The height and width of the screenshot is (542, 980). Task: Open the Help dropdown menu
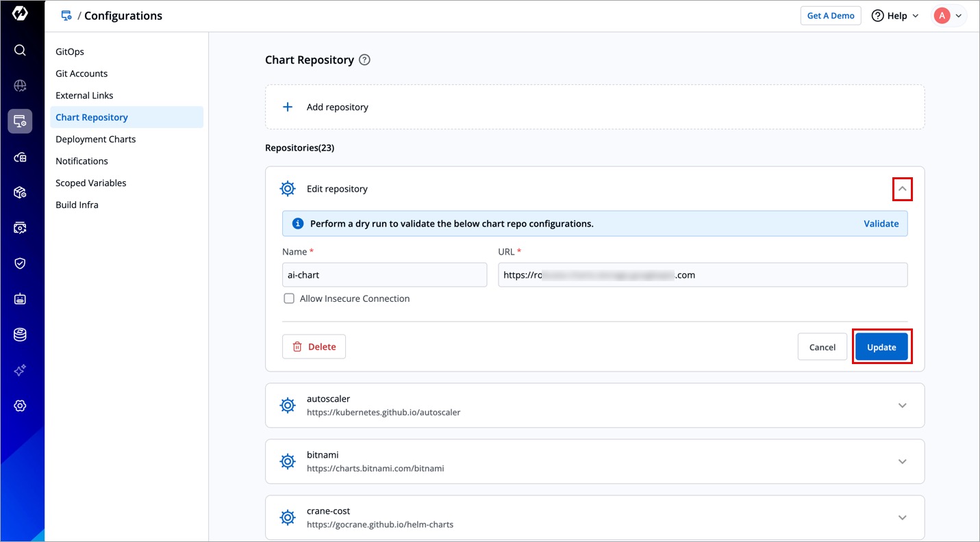[895, 16]
